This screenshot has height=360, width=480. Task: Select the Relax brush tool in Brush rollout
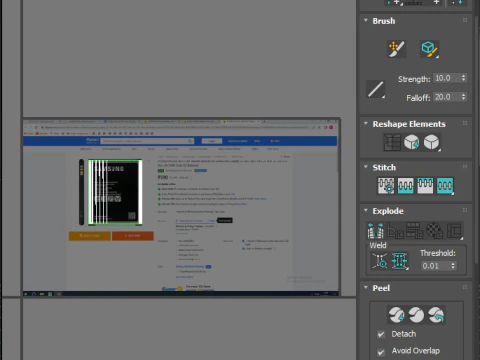click(429, 49)
